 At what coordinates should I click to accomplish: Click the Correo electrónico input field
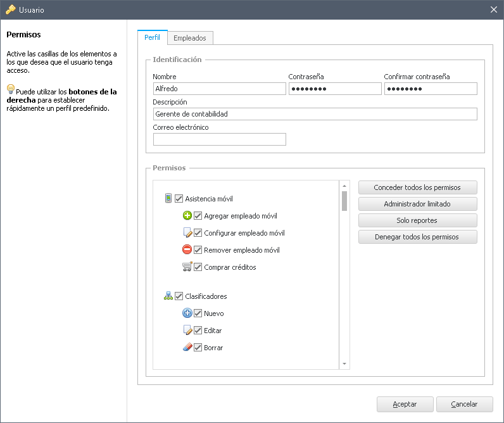coord(219,139)
